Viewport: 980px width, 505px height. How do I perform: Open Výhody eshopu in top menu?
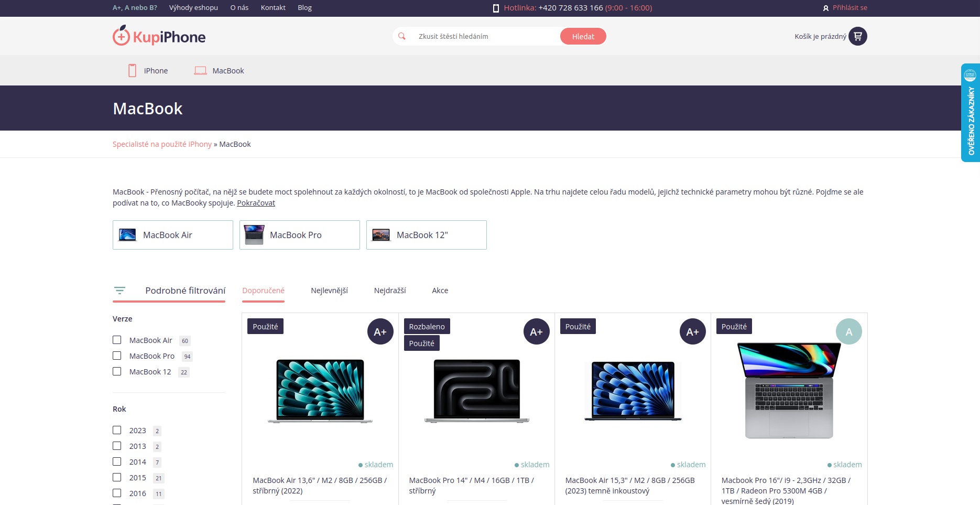click(193, 8)
